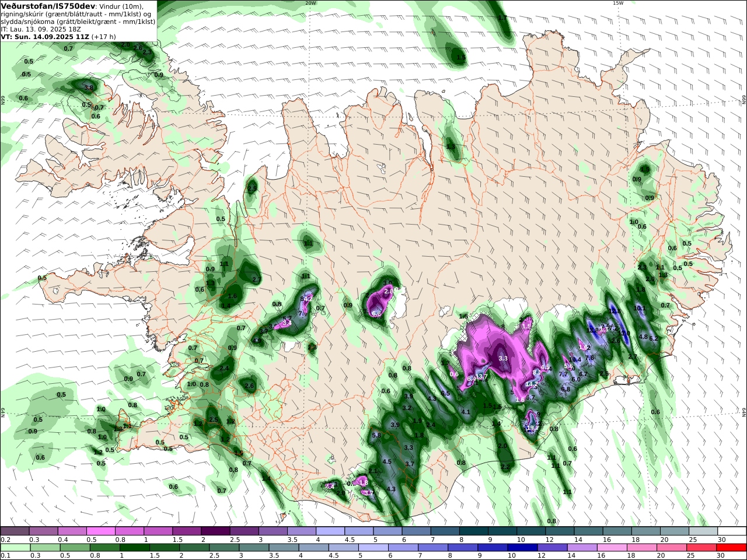Pick upper scale lavender swatch between 4 and 4.5
Viewport: 747px width, 560px height.
tap(330, 531)
